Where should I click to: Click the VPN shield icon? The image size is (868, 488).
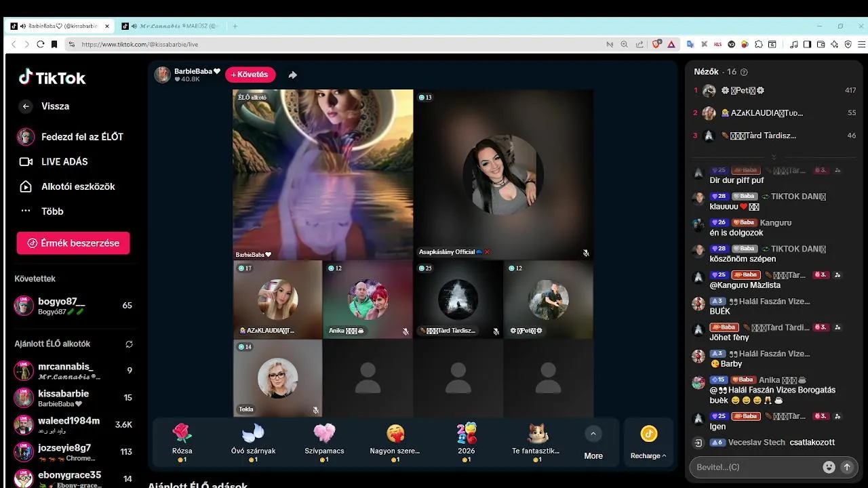(x=848, y=44)
